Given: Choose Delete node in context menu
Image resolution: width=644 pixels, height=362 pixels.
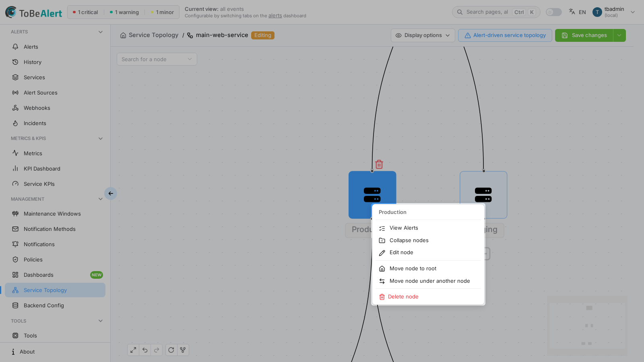Looking at the screenshot, I should tap(428, 297).
